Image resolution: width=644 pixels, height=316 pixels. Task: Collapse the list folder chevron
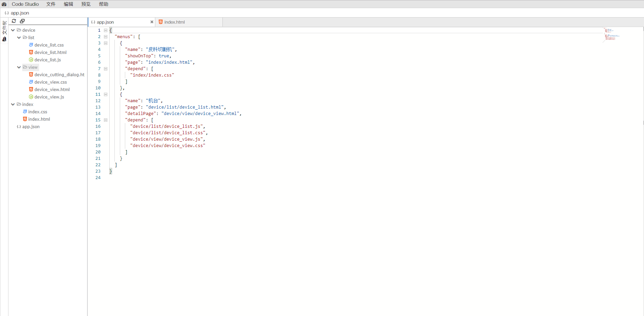click(19, 37)
